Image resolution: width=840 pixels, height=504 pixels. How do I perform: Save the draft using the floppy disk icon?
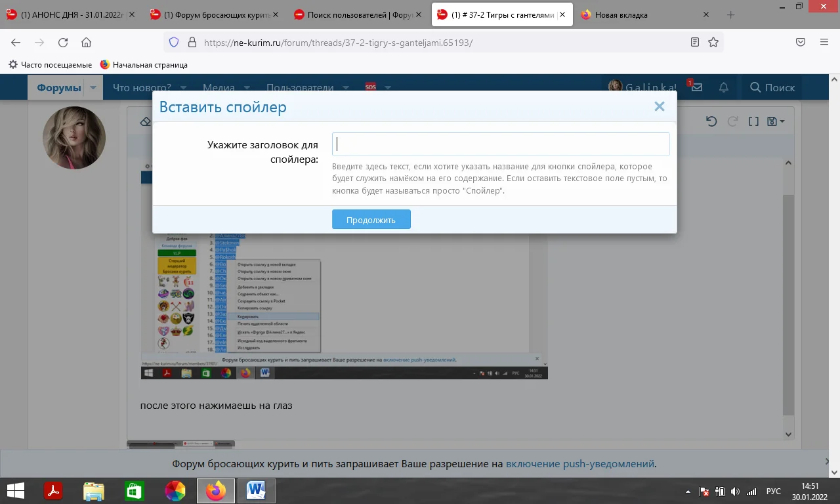[772, 121]
